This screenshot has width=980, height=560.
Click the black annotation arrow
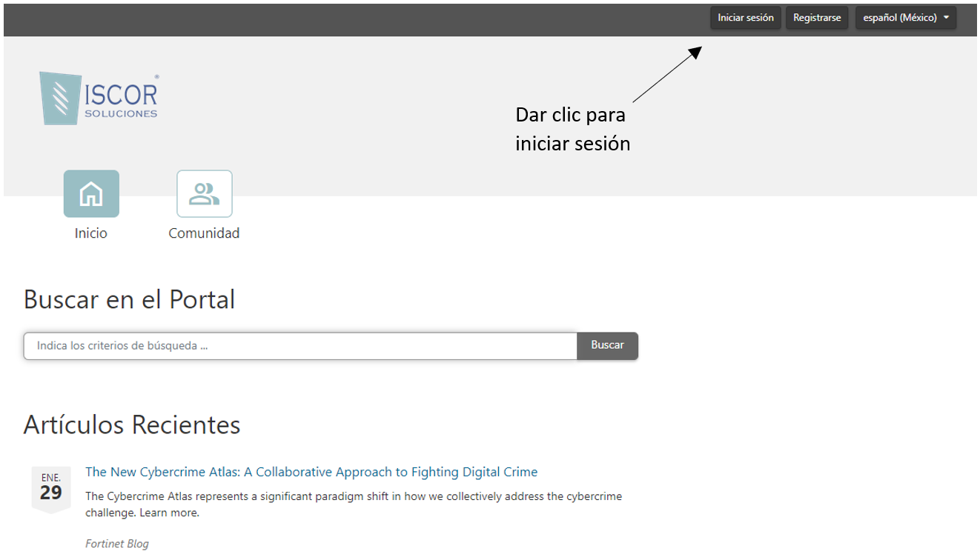666,74
